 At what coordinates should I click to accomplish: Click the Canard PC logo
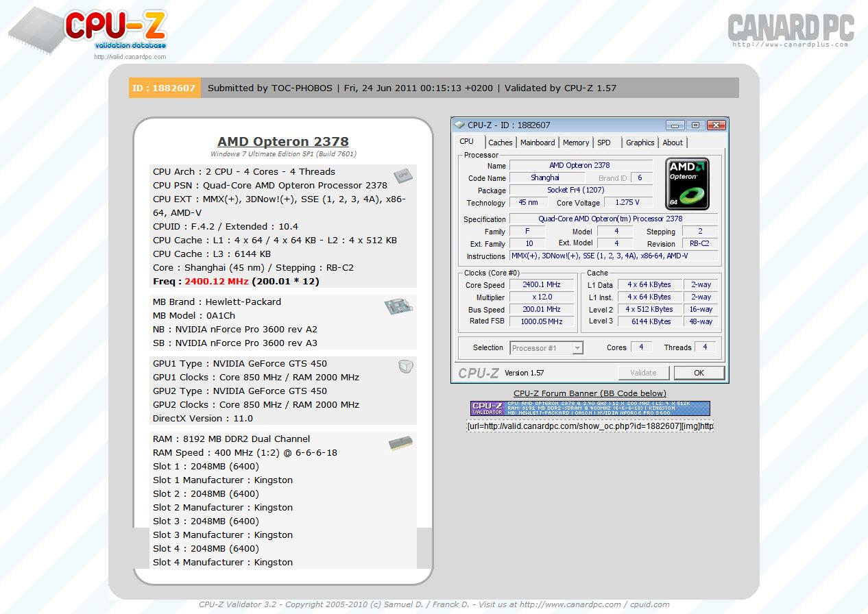pos(791,27)
